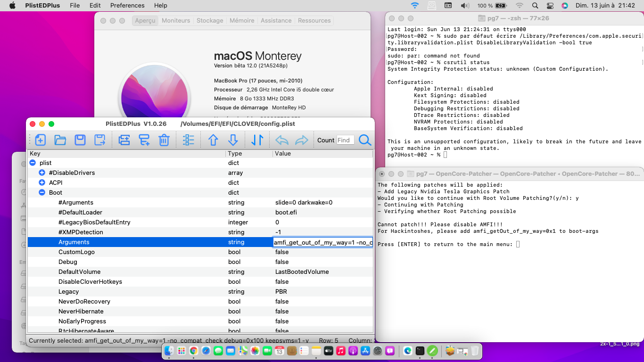Click the Undo arrow in toolbar

[x=281, y=140]
